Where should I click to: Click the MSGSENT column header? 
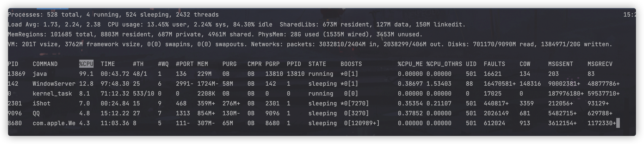coord(561,64)
